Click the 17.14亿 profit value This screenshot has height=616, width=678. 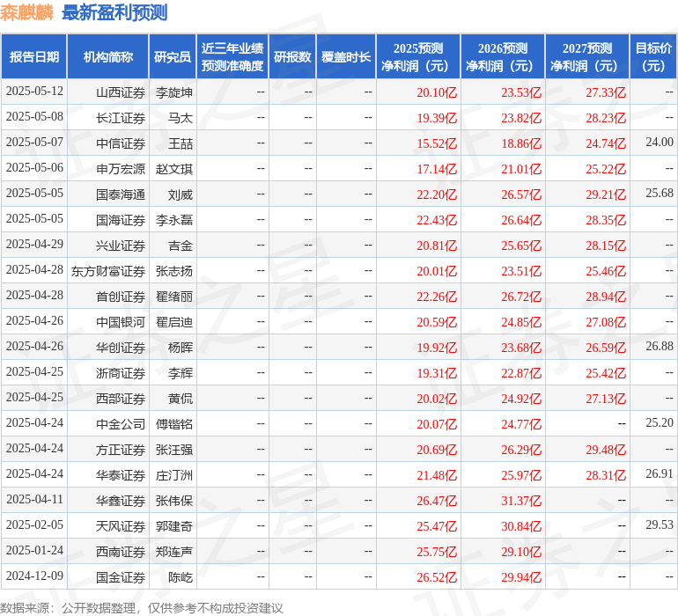pyautogui.click(x=437, y=169)
